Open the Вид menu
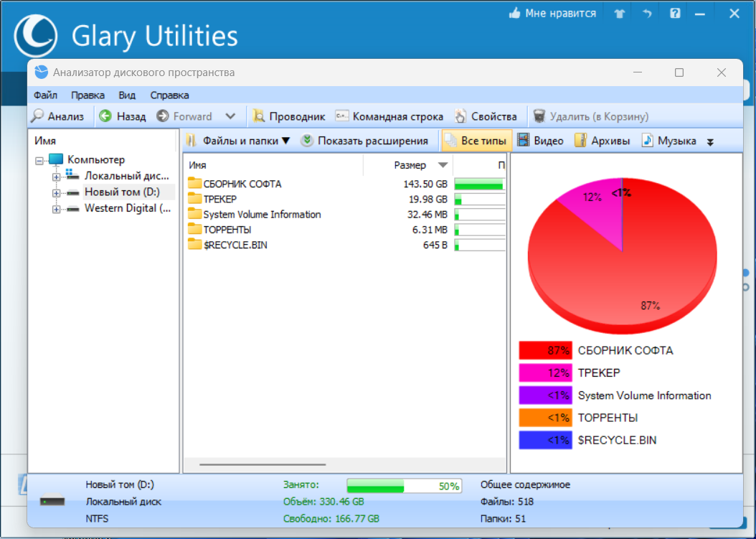 tap(127, 95)
